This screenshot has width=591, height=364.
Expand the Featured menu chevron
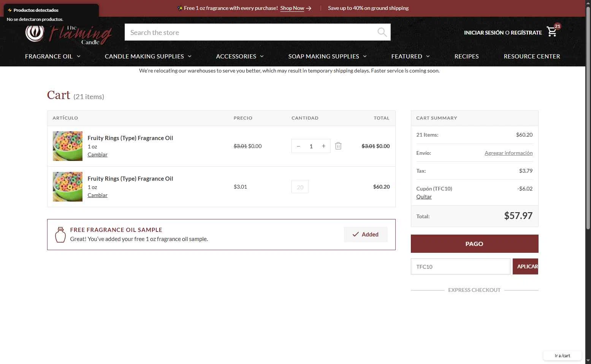[428, 56]
